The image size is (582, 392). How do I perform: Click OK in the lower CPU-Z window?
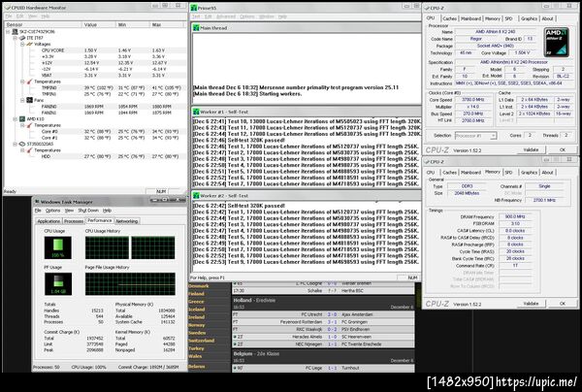[563, 304]
